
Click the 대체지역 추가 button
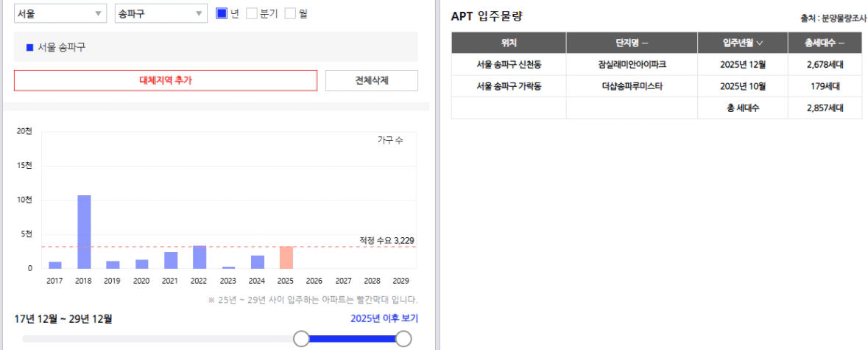pos(166,80)
